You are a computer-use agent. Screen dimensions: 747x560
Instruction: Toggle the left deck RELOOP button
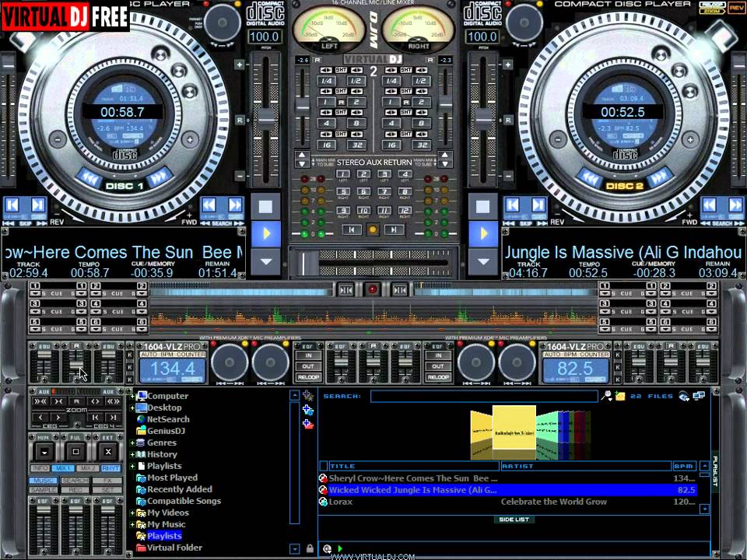tap(308, 377)
